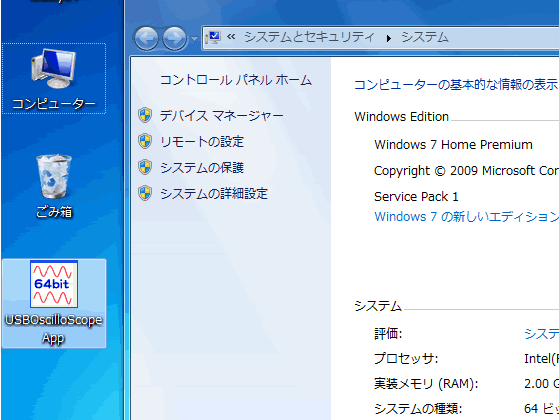
Task: Click the shield icon beside デバイス マネージャー
Action: [145, 115]
